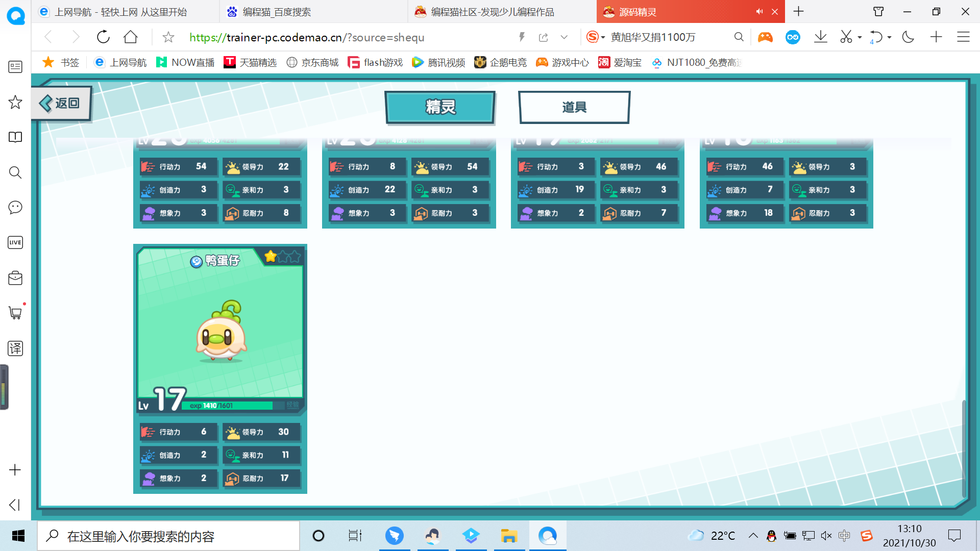
Task: Open the sidebar translate 译 icon
Action: [15, 348]
